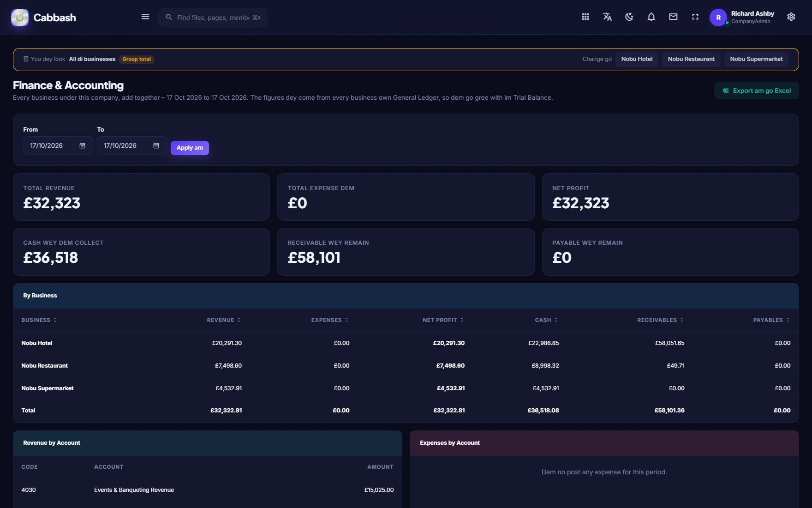Sort table by Payables column

(771, 320)
